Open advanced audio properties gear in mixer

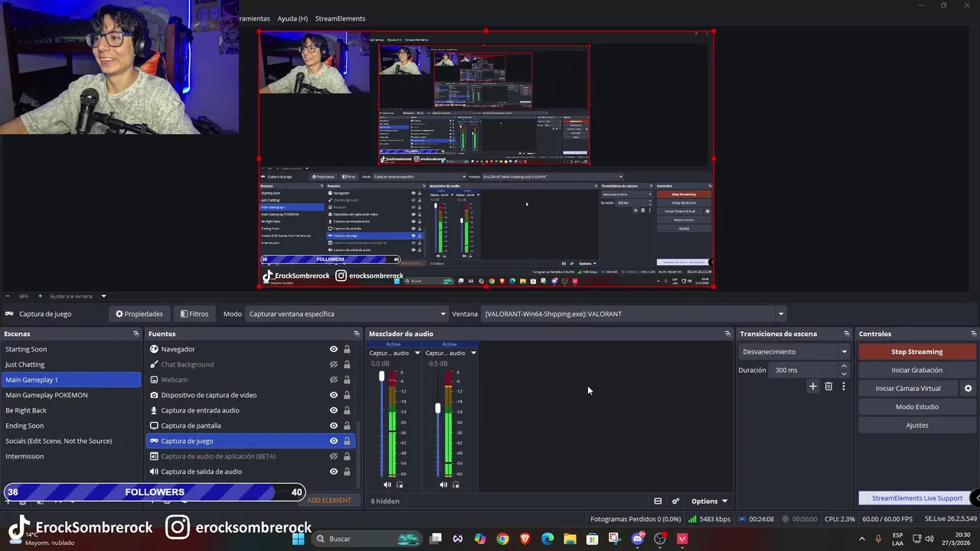(675, 501)
